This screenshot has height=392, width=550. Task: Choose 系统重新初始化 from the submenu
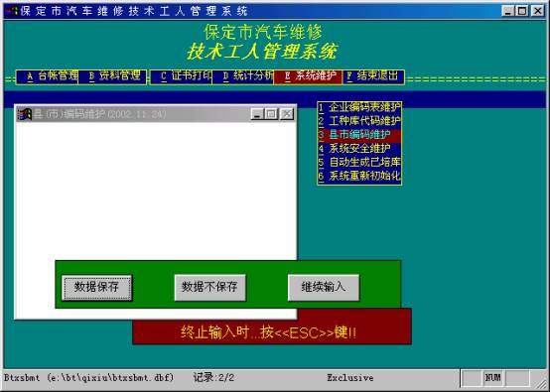coord(359,177)
